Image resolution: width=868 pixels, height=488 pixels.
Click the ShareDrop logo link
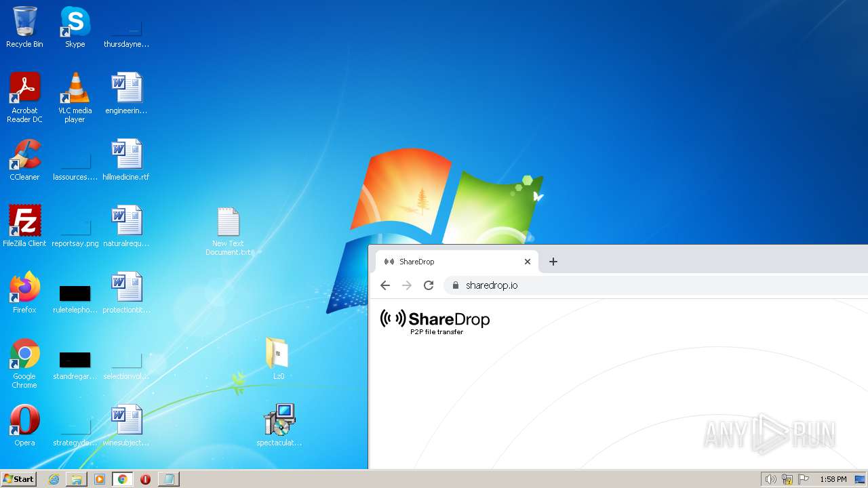435,322
